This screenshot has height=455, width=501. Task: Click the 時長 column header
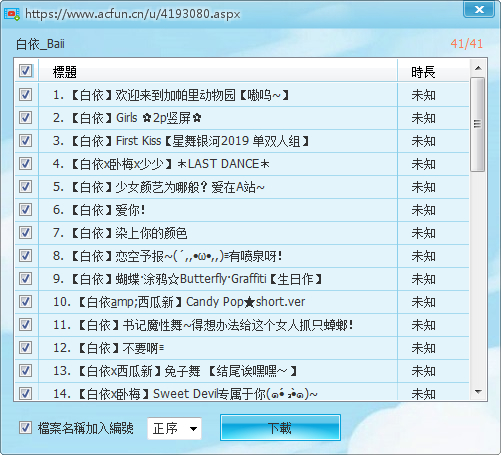[x=423, y=72]
